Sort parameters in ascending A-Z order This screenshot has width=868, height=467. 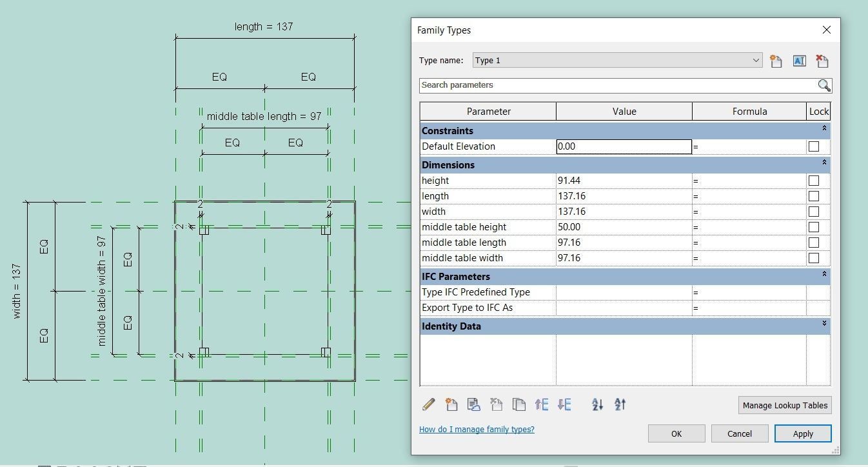597,404
